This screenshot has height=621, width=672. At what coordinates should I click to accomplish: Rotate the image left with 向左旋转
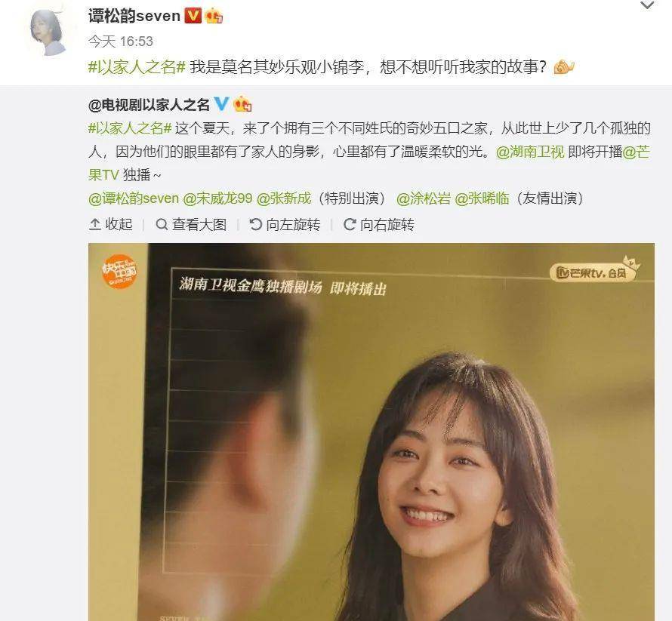pos(285,224)
